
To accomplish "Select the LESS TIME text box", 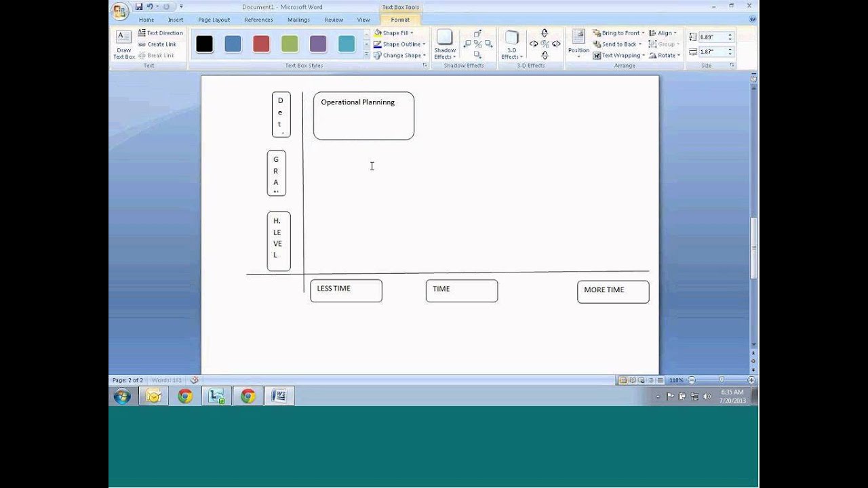I will (x=346, y=291).
